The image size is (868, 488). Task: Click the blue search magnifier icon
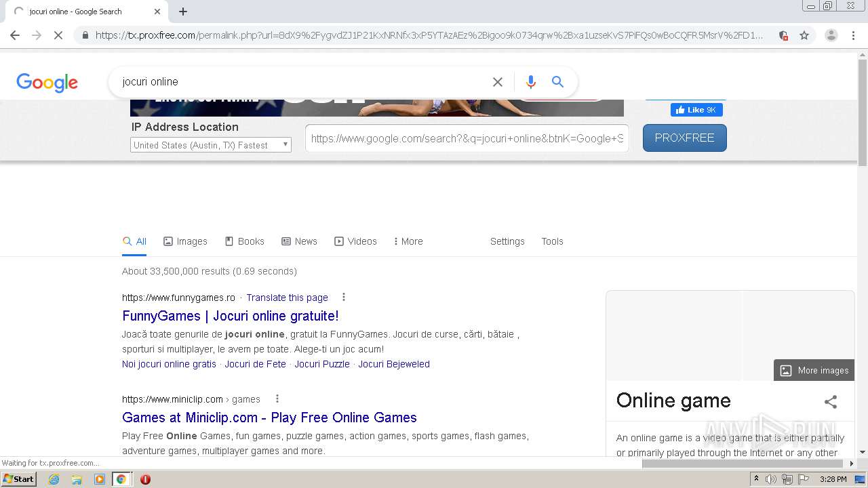point(557,82)
